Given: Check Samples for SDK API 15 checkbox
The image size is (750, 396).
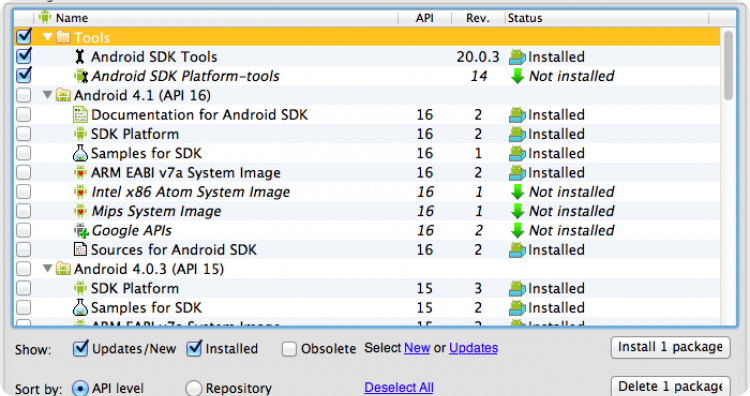Looking at the screenshot, I should [23, 308].
